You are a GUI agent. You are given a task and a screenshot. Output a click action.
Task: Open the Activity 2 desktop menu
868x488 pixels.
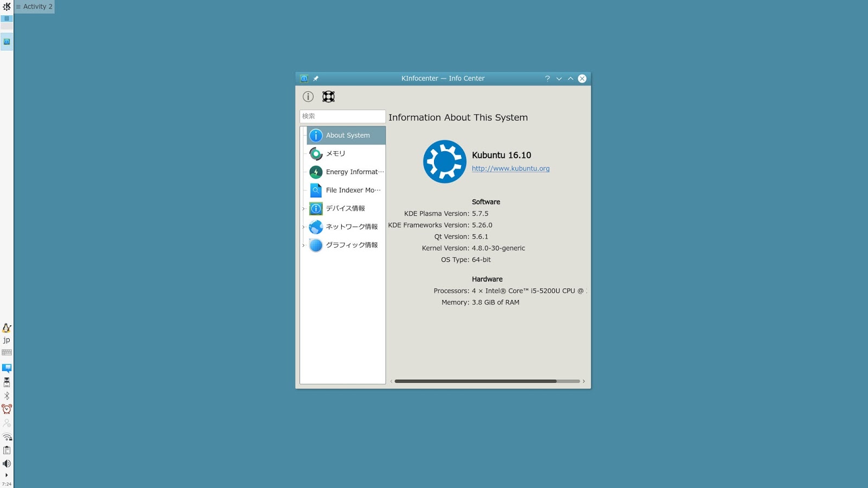click(34, 7)
